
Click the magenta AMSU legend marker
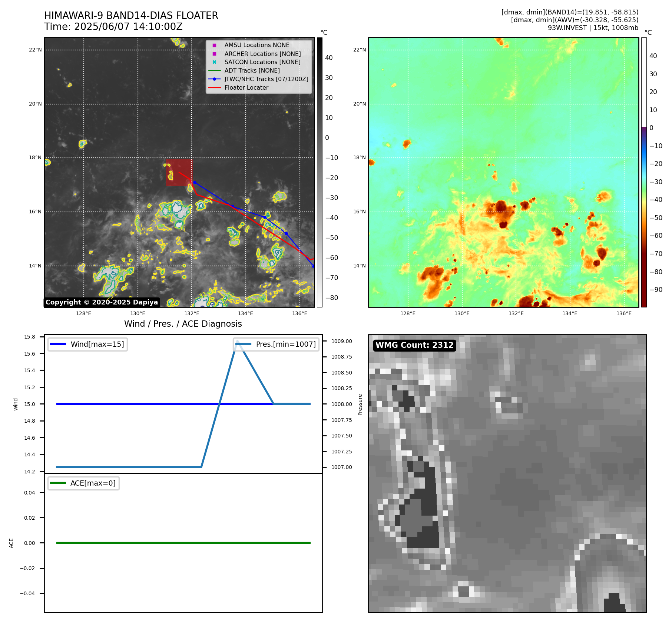214,45
